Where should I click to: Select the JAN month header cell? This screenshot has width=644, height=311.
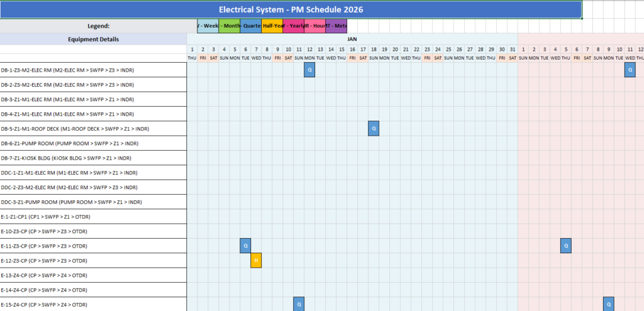352,39
